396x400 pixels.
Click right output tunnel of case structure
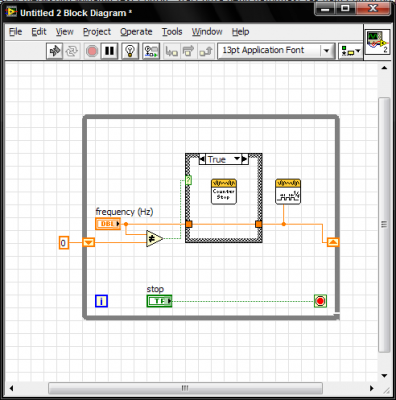[259, 224]
